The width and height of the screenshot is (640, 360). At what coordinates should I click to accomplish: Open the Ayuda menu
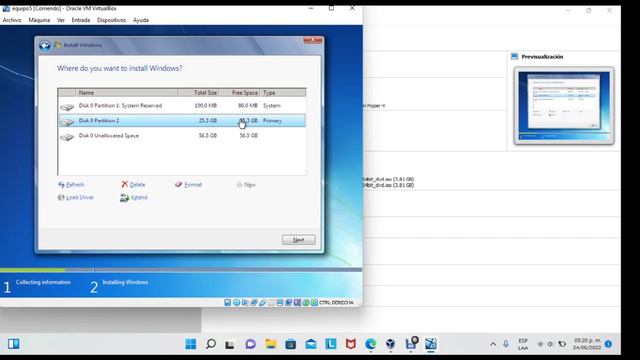pyautogui.click(x=141, y=20)
